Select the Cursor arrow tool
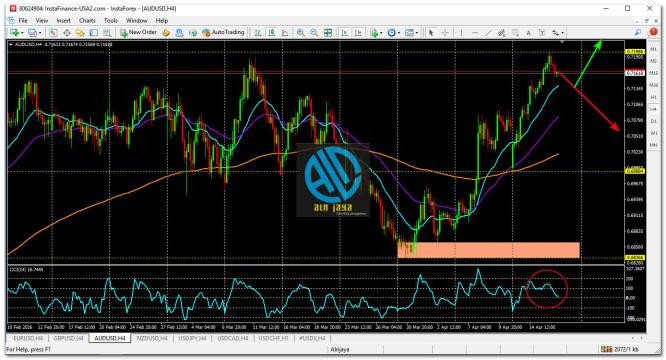 431,33
